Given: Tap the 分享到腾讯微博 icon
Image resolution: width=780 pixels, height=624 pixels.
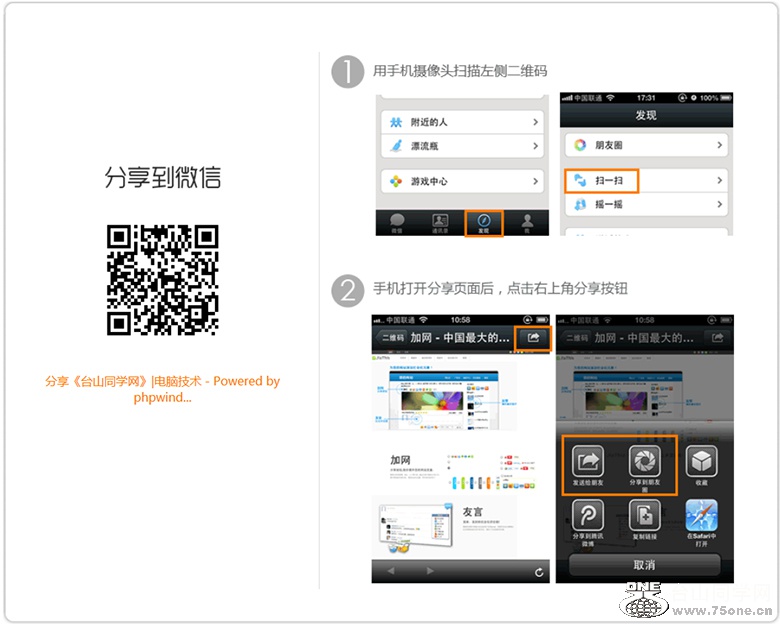Looking at the screenshot, I should tap(588, 516).
